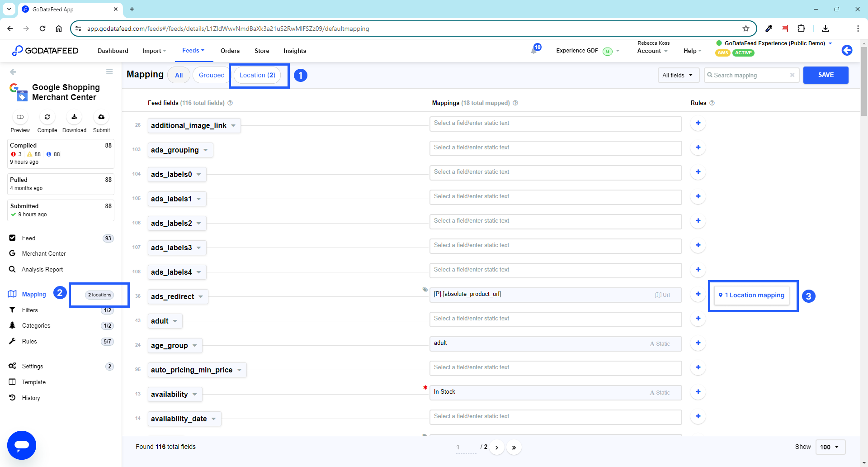
Task: Switch to the All mapping tab
Action: pyautogui.click(x=179, y=75)
